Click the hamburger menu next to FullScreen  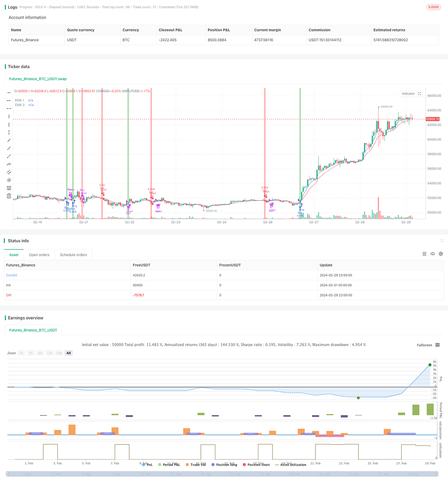[437, 345]
